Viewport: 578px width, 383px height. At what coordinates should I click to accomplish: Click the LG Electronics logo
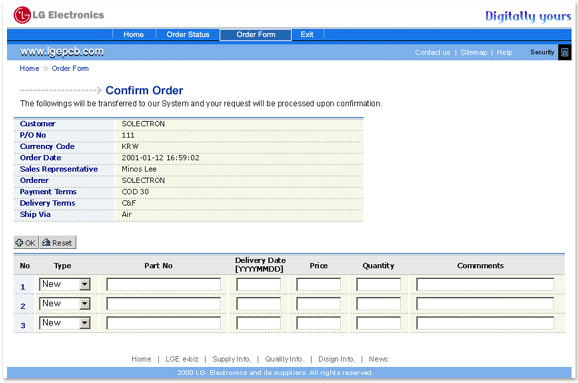coord(59,15)
